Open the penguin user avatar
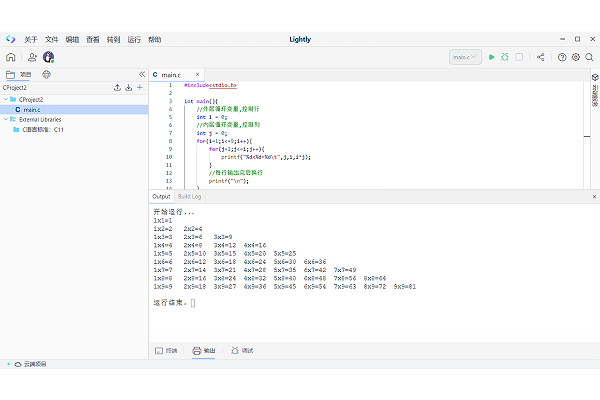Viewport: 600px width, 400px height. pos(49,57)
